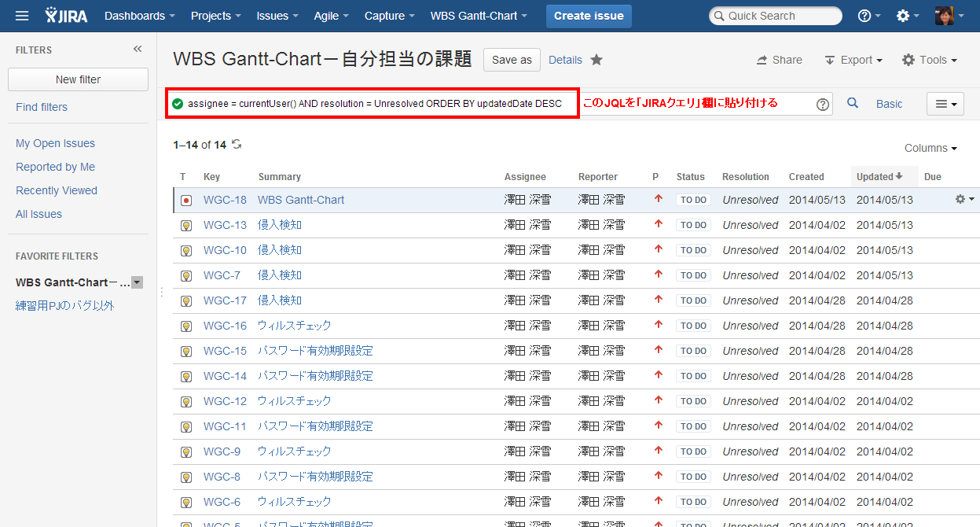
Task: Open the Capture menu
Action: 389,16
